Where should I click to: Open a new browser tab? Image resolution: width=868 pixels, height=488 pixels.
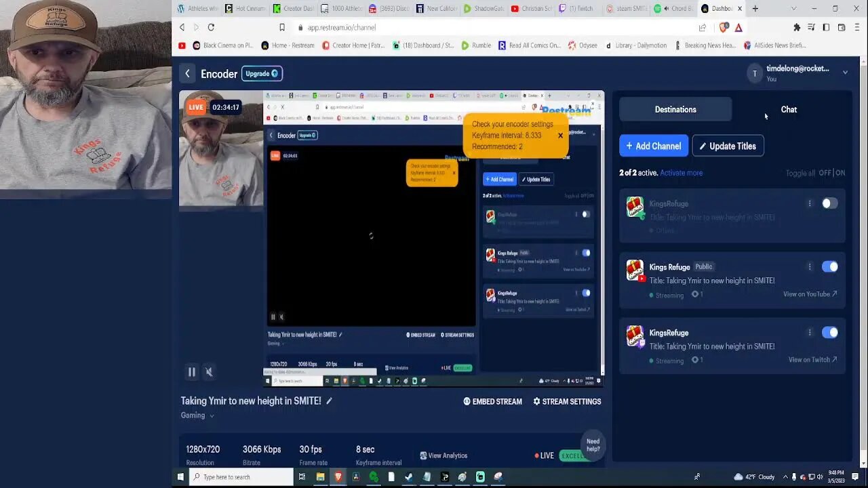click(x=755, y=9)
